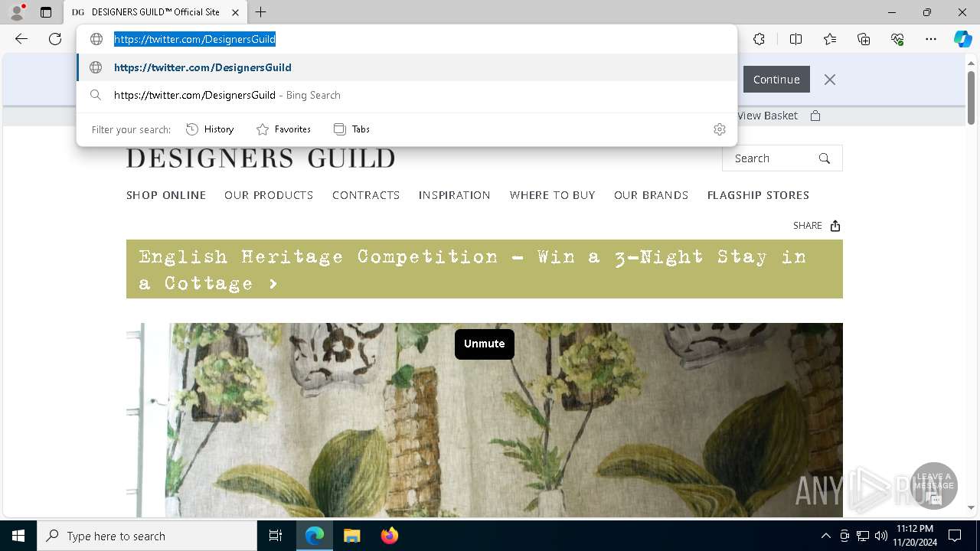Open the WHERE TO BUY menu

[553, 195]
